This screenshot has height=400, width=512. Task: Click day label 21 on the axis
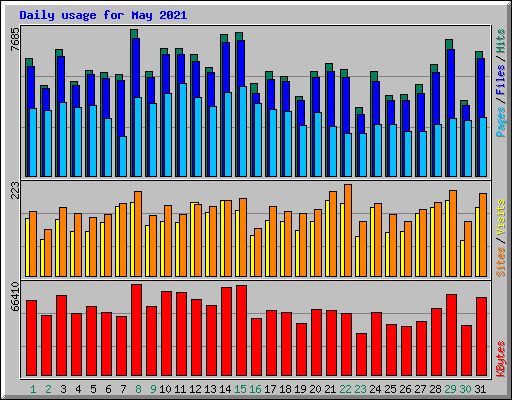click(x=330, y=389)
